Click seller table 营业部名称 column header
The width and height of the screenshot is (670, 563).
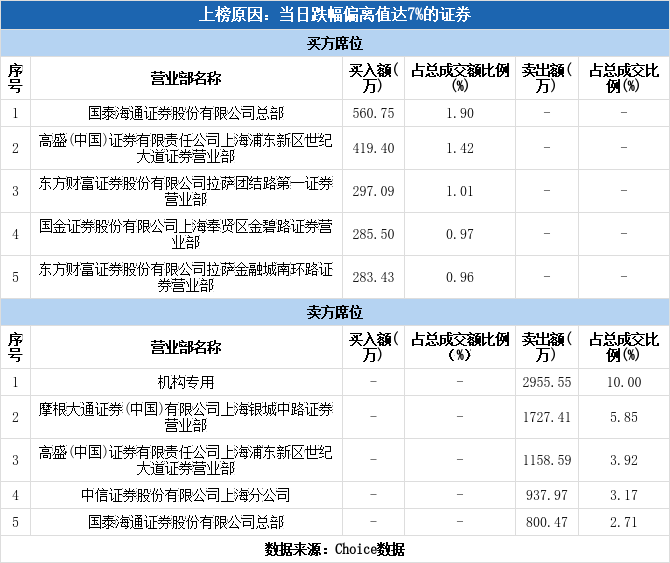point(186,347)
